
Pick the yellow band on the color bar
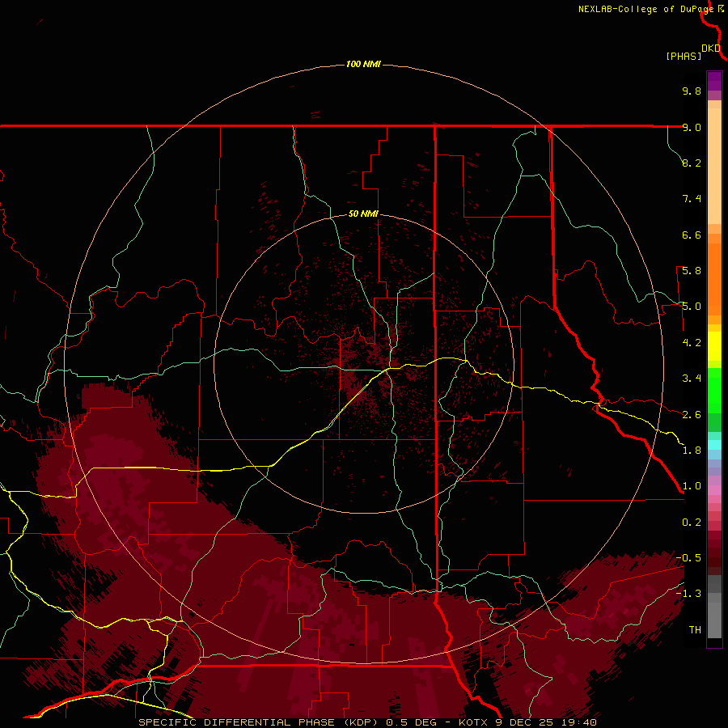click(714, 346)
